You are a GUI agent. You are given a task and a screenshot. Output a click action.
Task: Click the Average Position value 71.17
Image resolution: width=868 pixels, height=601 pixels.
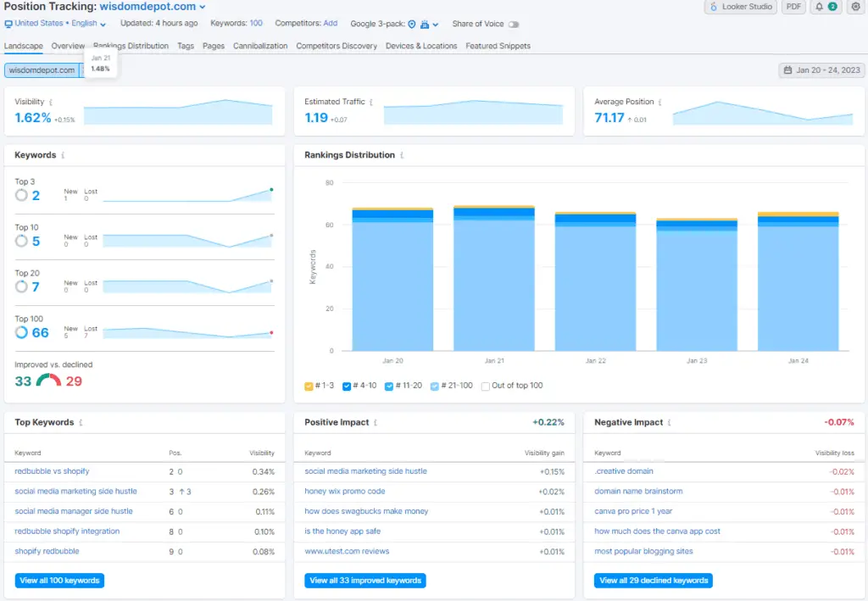609,118
